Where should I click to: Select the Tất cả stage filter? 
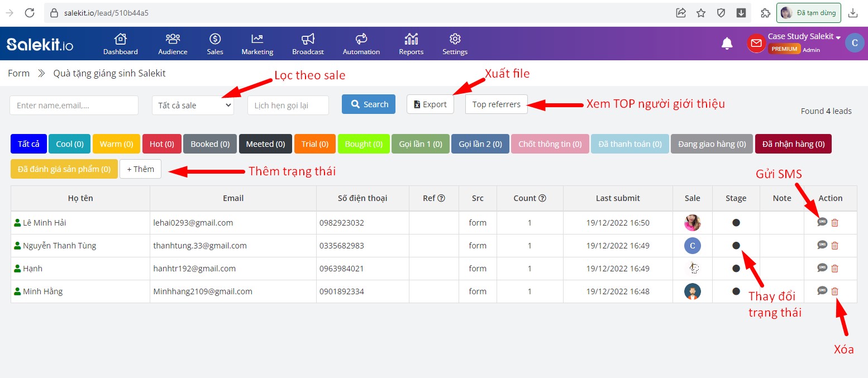click(x=28, y=144)
